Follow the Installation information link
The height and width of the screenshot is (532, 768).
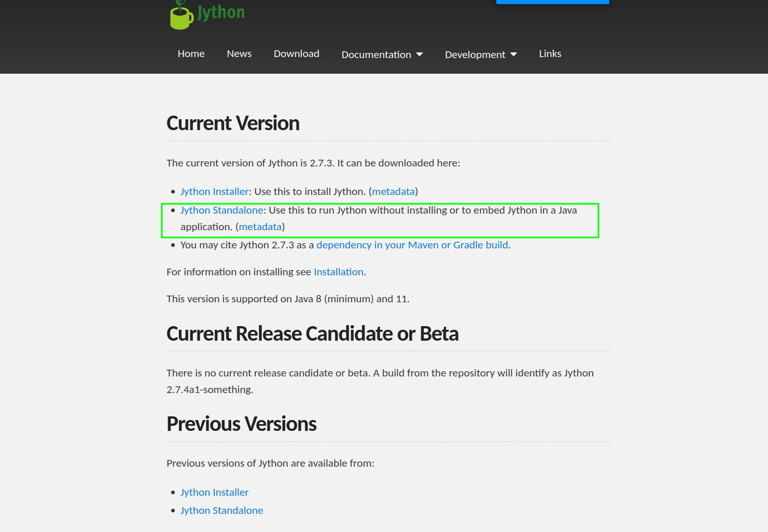coord(338,272)
